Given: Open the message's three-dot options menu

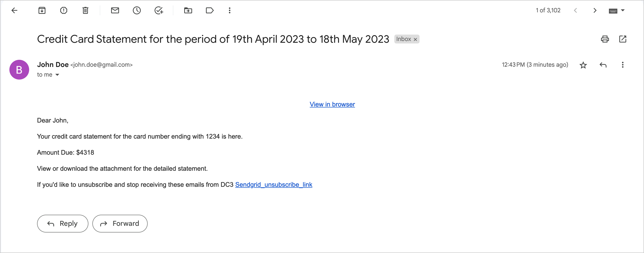Looking at the screenshot, I should point(623,65).
